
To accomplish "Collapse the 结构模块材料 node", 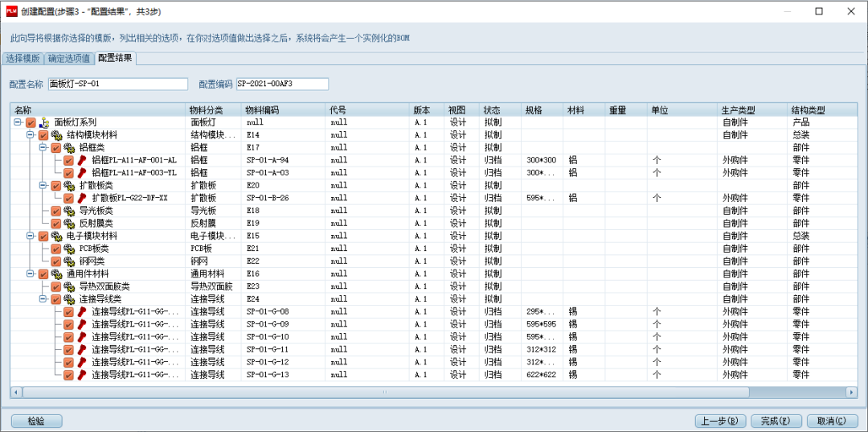I will [x=31, y=135].
